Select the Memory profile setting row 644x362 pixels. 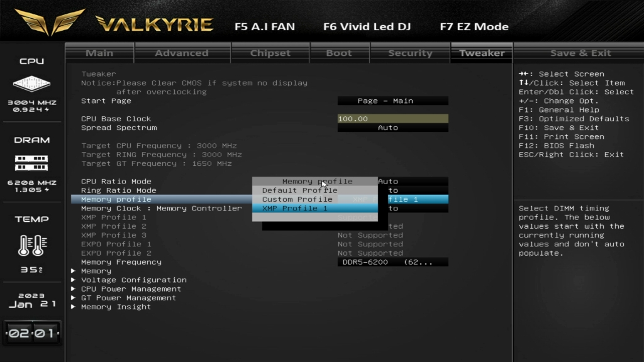tap(161, 199)
